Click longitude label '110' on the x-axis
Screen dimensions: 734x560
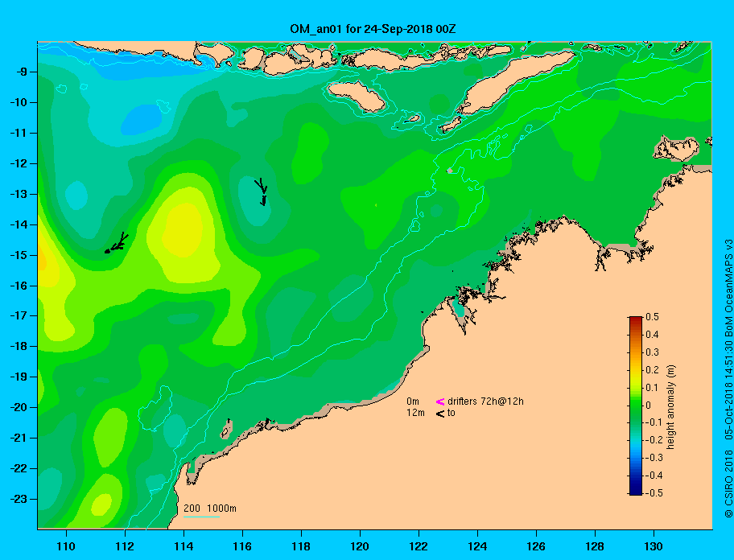[66, 546]
